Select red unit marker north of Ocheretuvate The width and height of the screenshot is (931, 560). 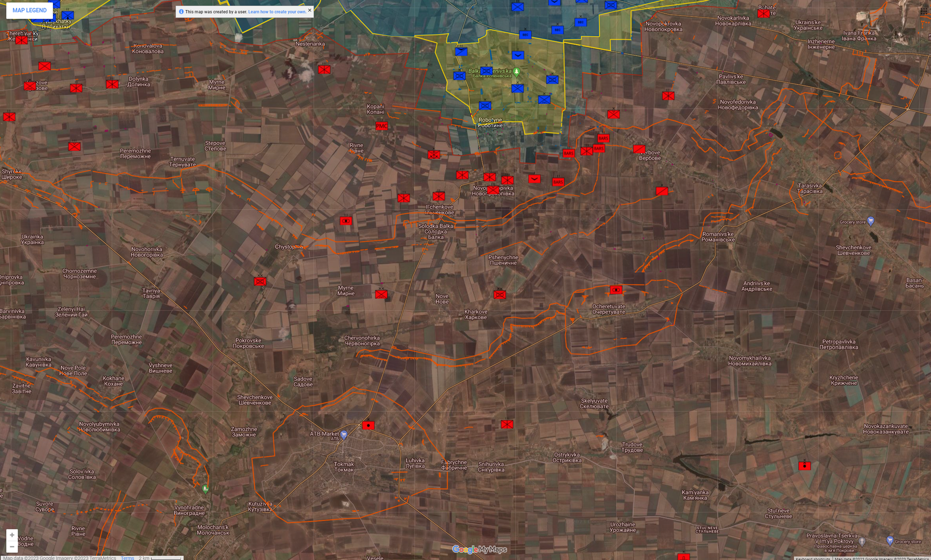[x=616, y=290]
